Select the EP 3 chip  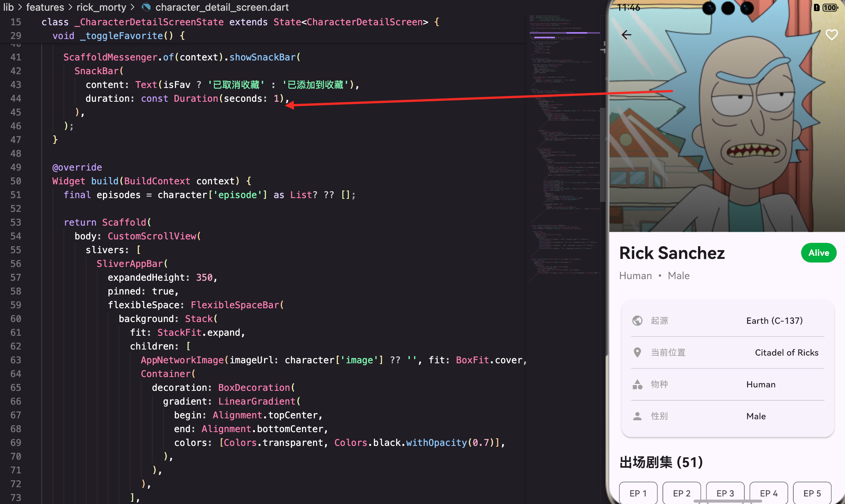[x=725, y=493]
